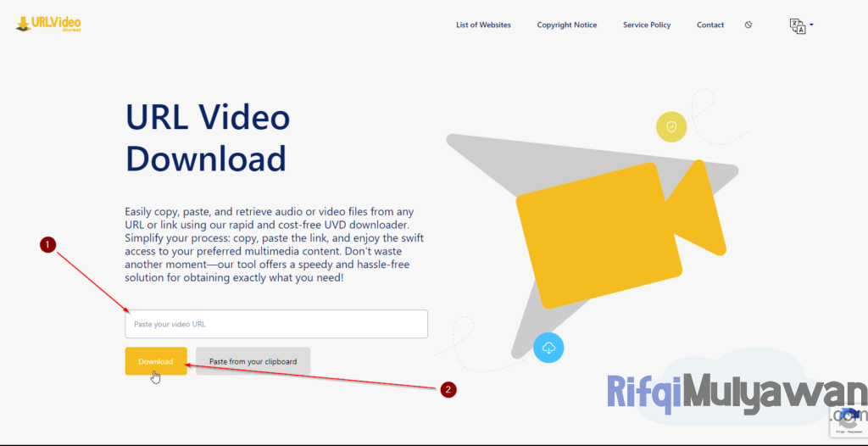Open the language translate dropdown

click(x=801, y=26)
